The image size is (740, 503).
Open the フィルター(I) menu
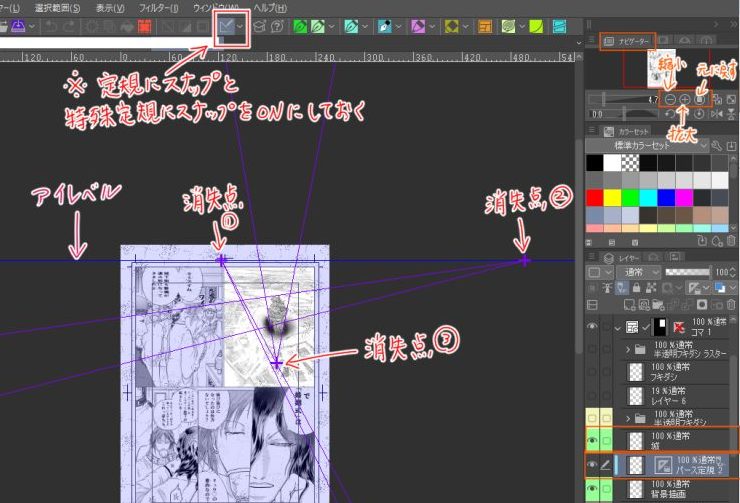pos(159,8)
